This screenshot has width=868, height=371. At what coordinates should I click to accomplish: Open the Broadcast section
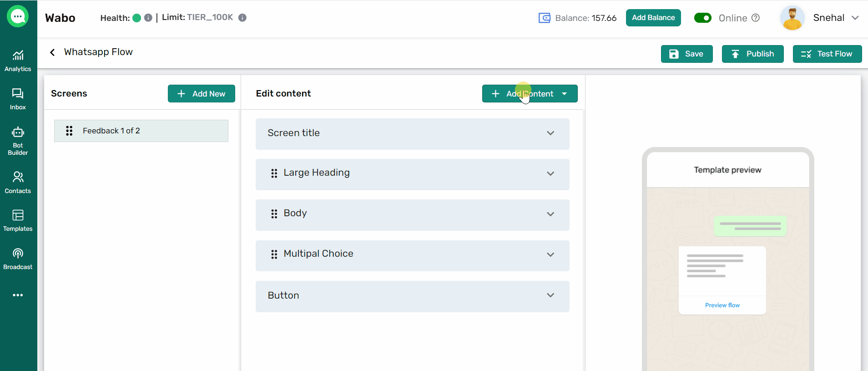coord(18,259)
